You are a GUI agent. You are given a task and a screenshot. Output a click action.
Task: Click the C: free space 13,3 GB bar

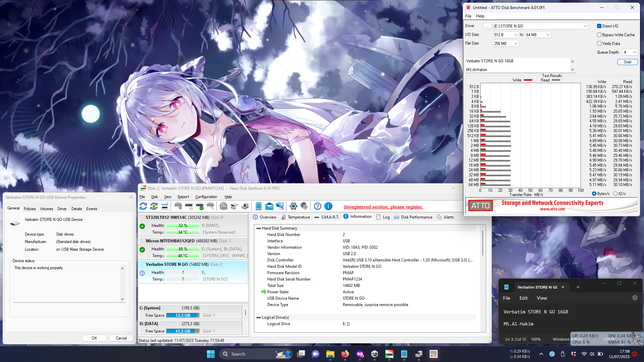click(x=183, y=315)
